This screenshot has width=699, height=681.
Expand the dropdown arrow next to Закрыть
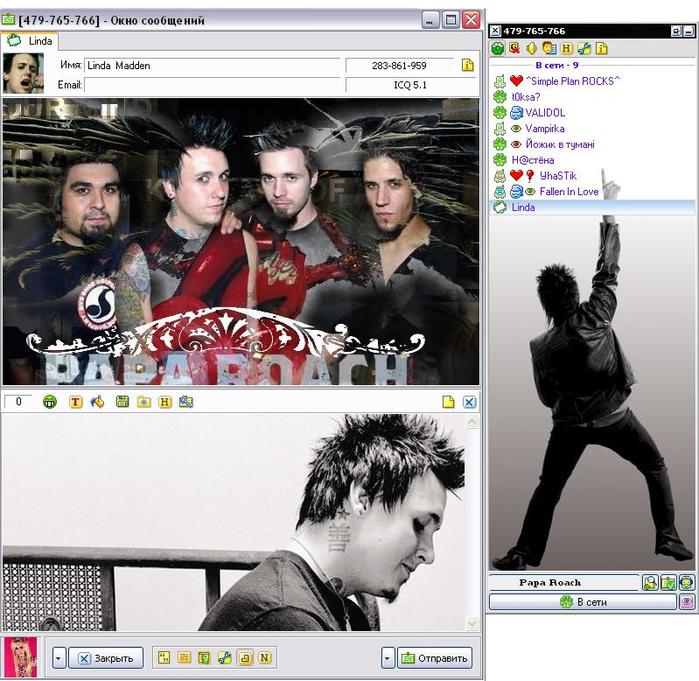[59, 658]
